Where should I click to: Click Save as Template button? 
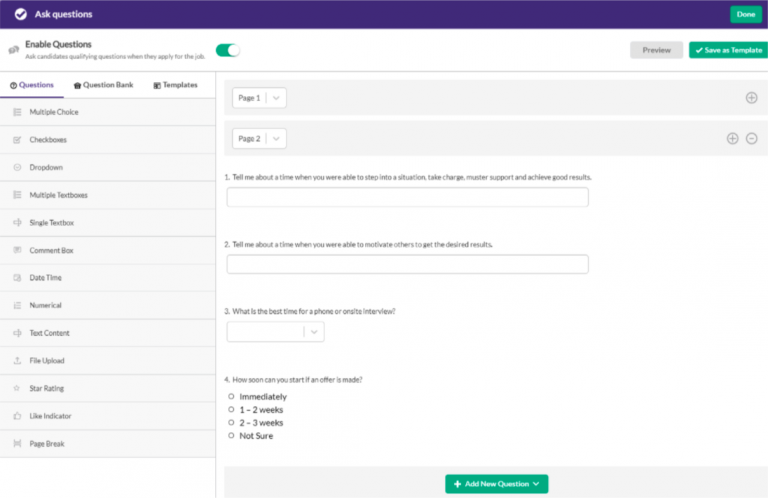point(728,50)
